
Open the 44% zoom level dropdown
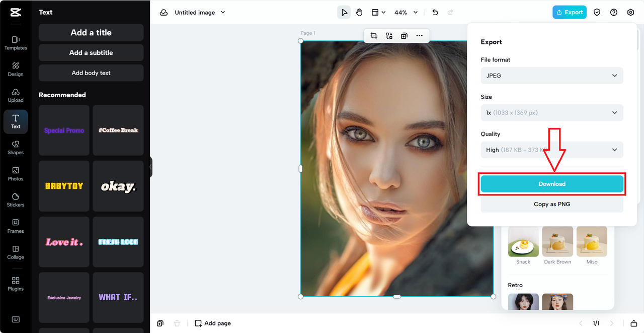point(406,13)
